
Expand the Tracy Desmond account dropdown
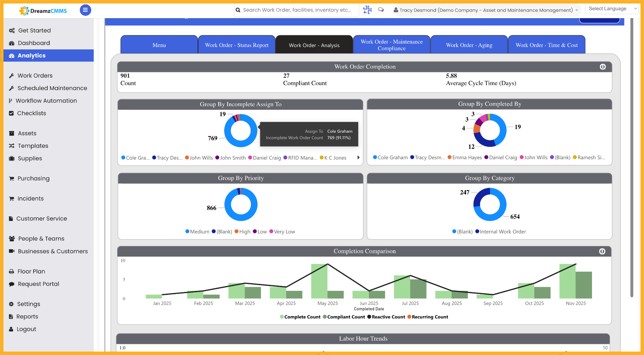click(x=577, y=10)
